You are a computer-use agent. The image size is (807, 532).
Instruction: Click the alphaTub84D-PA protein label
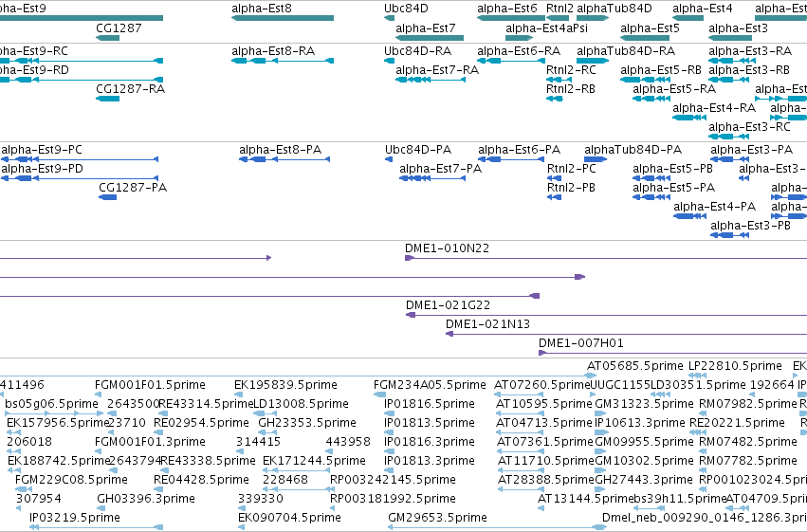pos(633,149)
